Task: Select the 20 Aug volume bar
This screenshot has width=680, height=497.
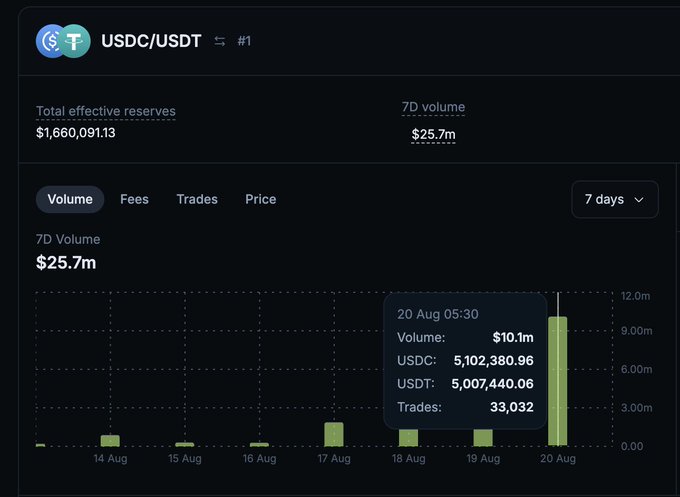Action: 558,381
